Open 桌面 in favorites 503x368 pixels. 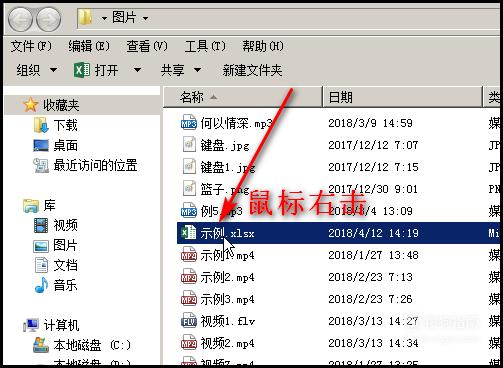[x=65, y=145]
